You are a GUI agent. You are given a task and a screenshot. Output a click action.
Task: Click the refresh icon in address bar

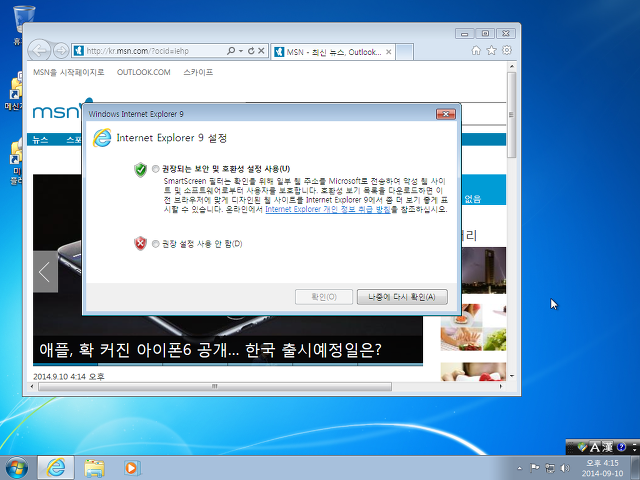[x=251, y=51]
